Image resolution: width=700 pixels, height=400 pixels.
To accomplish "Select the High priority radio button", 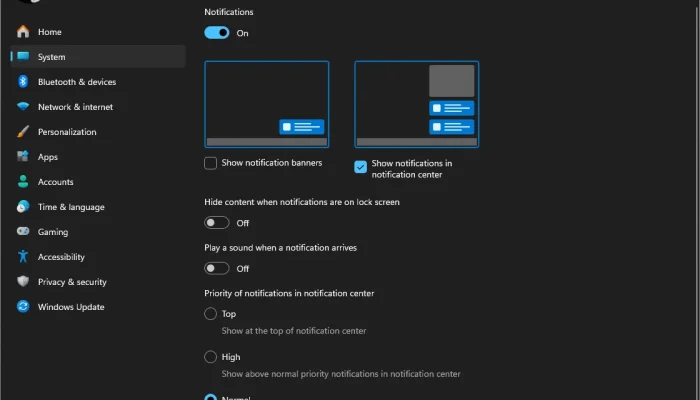I will pos(210,357).
